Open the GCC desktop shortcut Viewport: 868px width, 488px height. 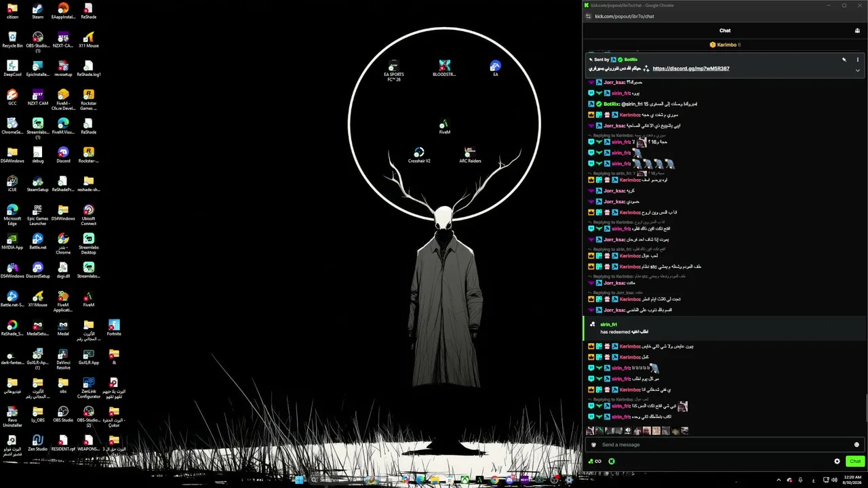coord(12,98)
